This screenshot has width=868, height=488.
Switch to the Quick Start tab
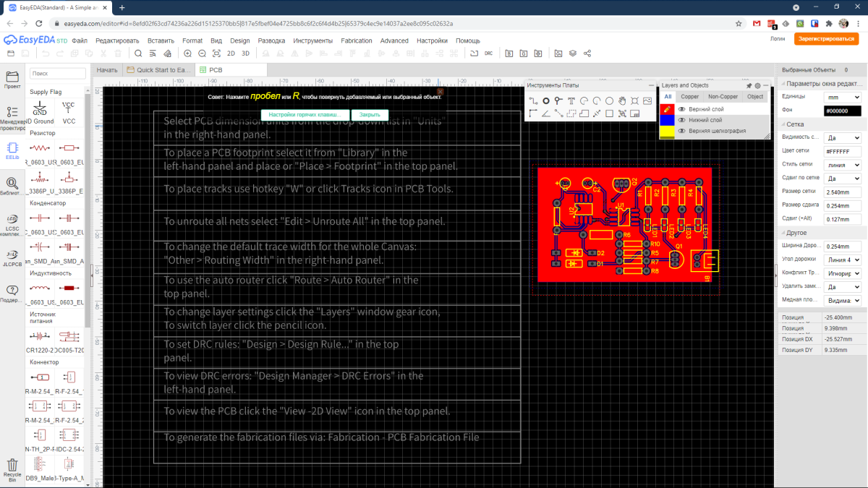pyautogui.click(x=159, y=70)
